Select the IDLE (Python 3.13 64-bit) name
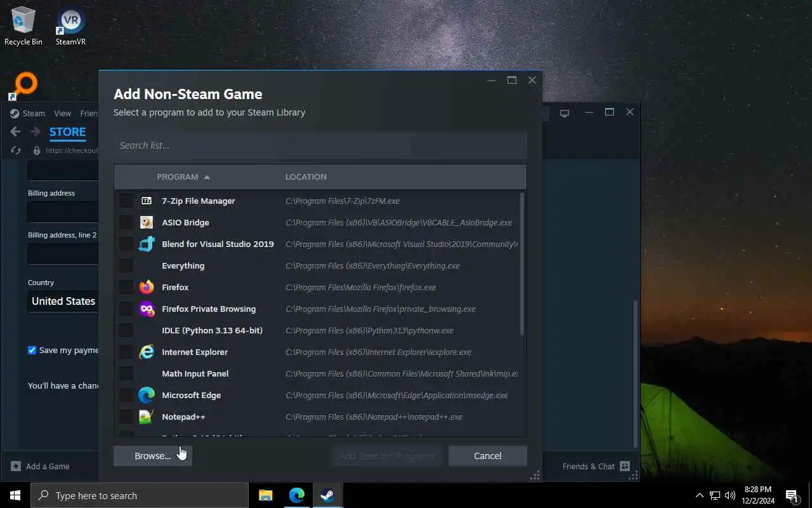 (x=212, y=330)
